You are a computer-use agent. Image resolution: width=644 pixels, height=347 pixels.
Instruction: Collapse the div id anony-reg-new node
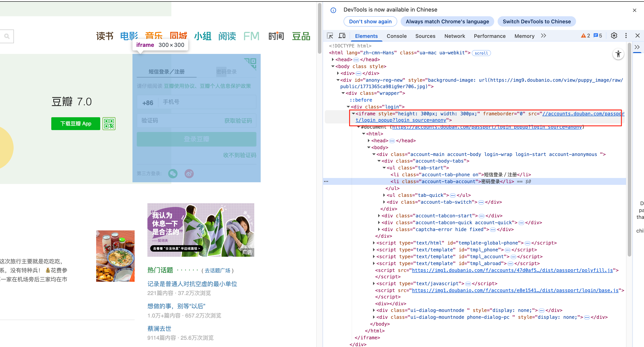[x=338, y=80]
